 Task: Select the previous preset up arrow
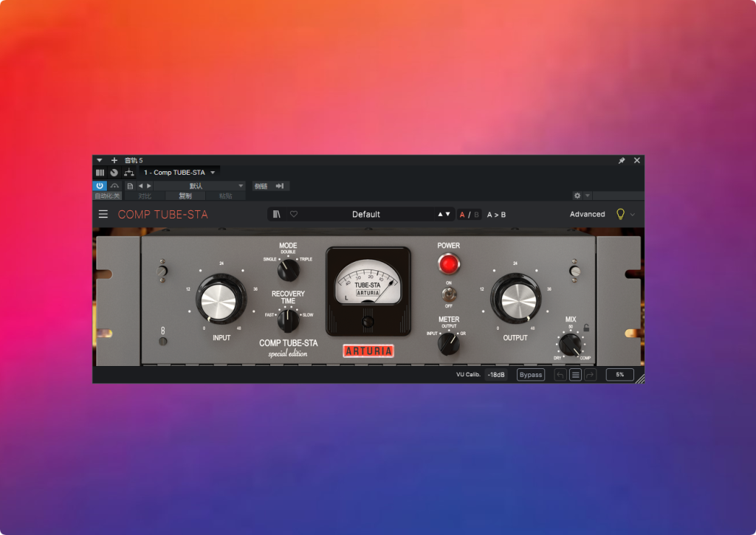440,214
